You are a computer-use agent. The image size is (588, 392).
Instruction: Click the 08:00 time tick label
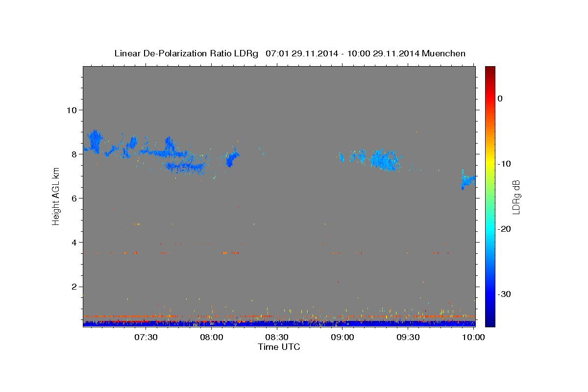coord(211,337)
